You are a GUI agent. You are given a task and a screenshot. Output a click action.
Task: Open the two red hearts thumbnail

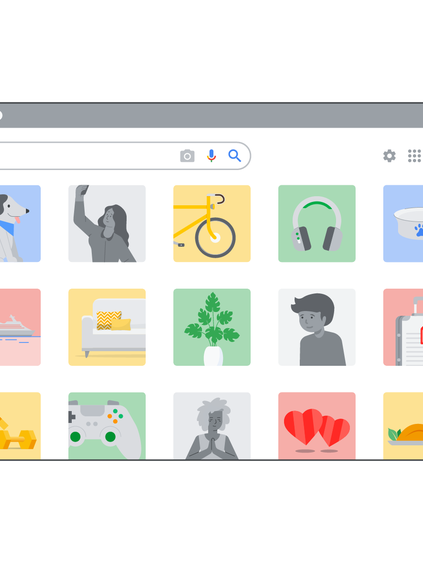point(317,425)
